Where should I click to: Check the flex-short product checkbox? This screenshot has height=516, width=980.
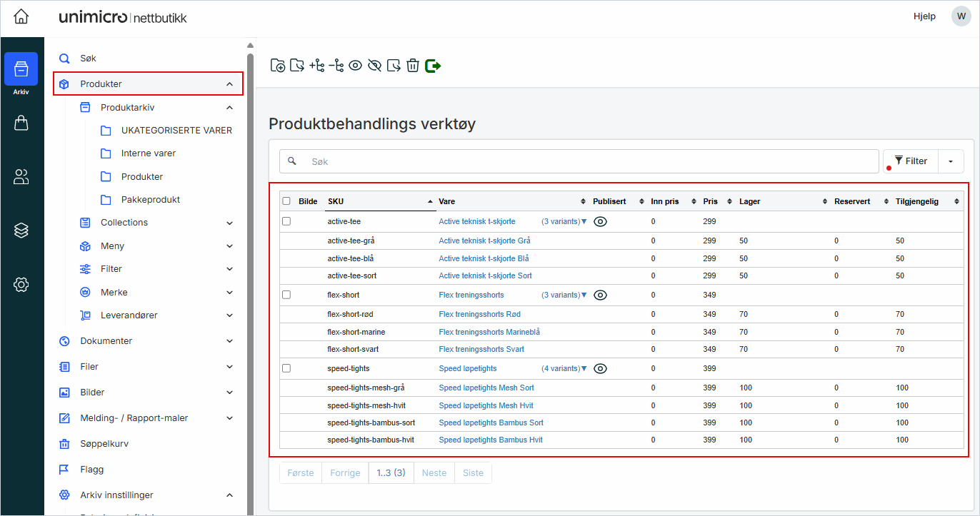(286, 295)
